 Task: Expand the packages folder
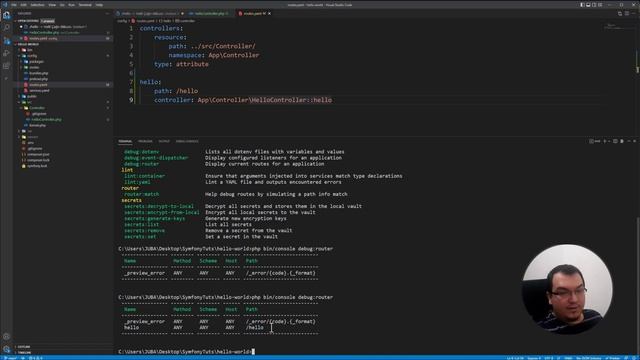pyautogui.click(x=36, y=62)
